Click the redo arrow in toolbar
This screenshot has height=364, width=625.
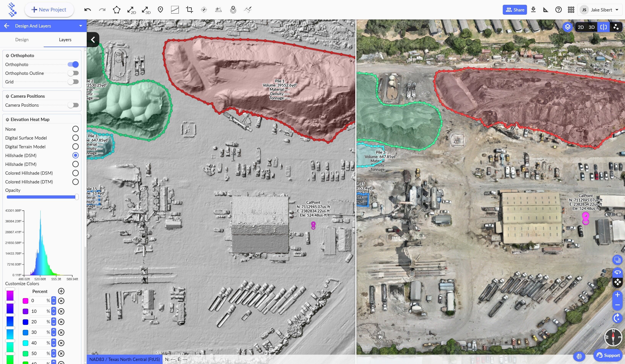[x=102, y=10]
